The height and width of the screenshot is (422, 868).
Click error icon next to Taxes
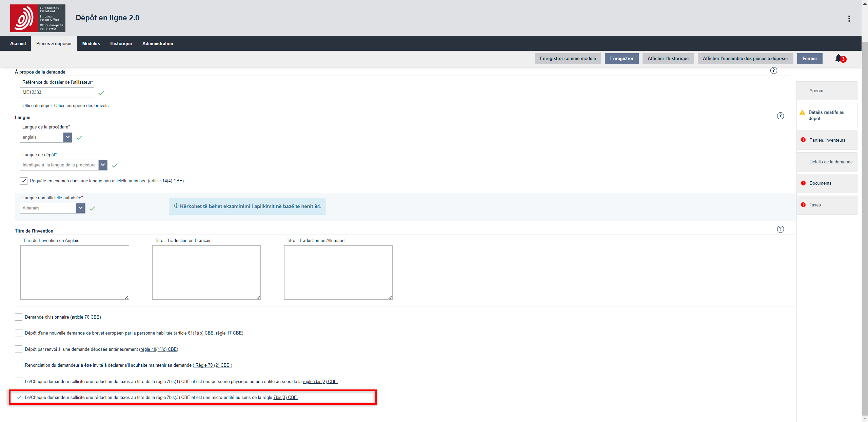(803, 205)
